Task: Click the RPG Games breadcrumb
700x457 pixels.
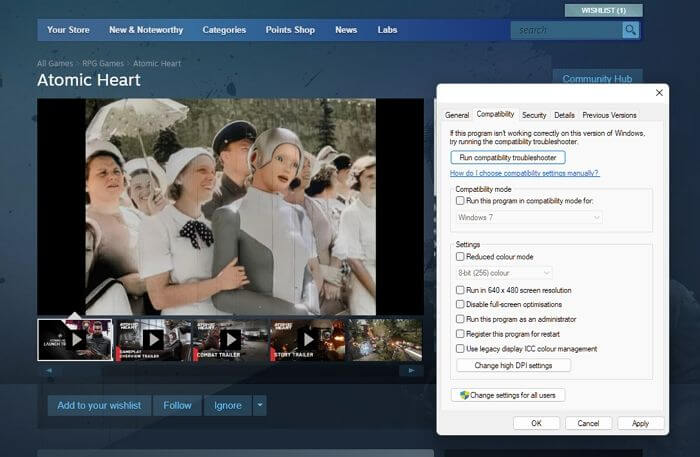Action: [103, 63]
